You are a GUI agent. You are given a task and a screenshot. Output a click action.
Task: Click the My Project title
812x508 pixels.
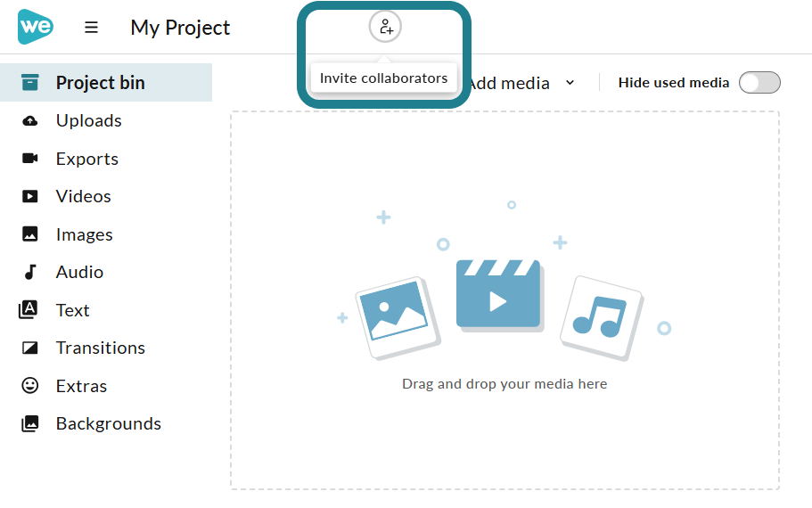180,28
